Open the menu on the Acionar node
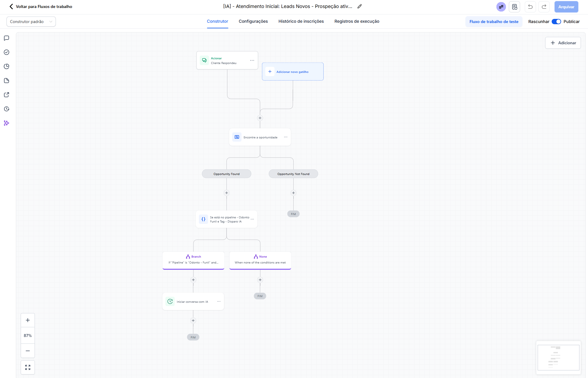This screenshot has height=378, width=588. (252, 60)
